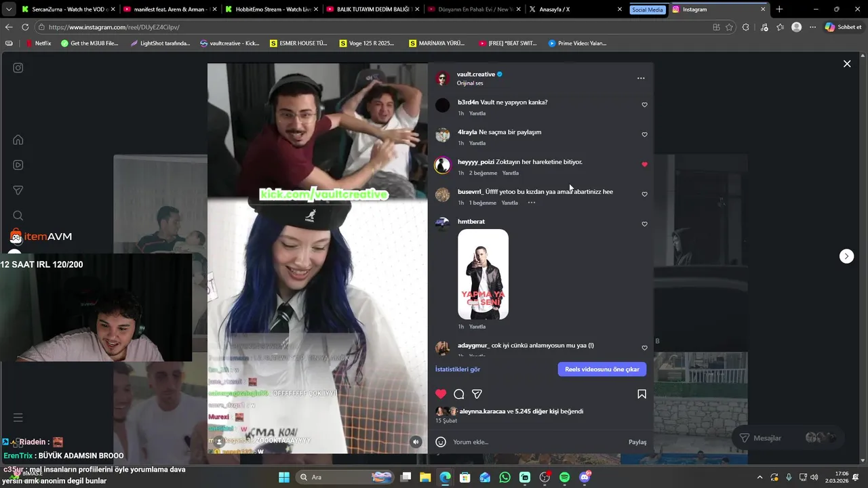Open emoji picker in comment box

tap(441, 442)
